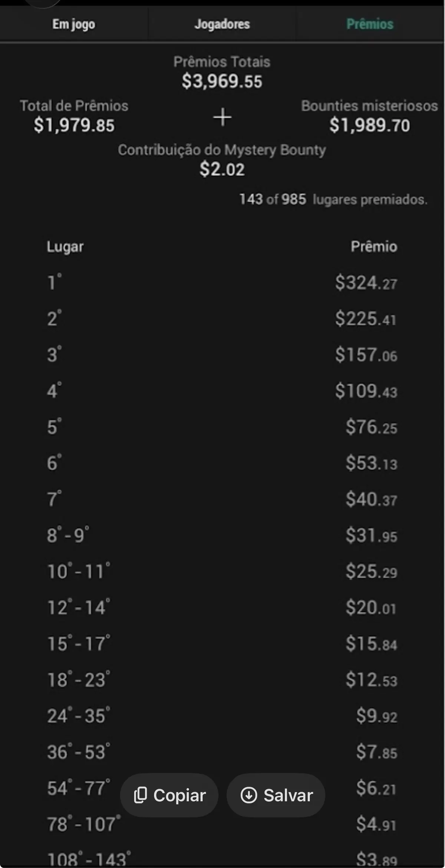Viewport: 445px width, 868px height.
Task: Select the 1° place prize row
Action: [x=222, y=283]
